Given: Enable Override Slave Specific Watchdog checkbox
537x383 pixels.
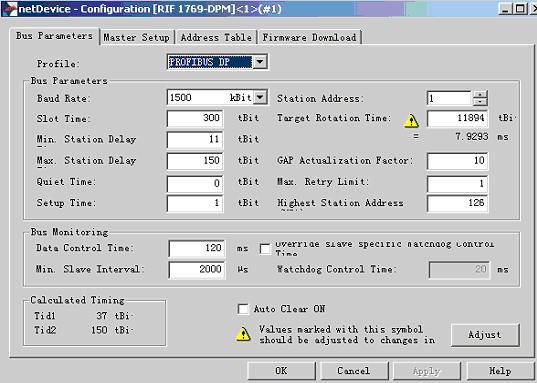Looking at the screenshot, I should [x=265, y=249].
